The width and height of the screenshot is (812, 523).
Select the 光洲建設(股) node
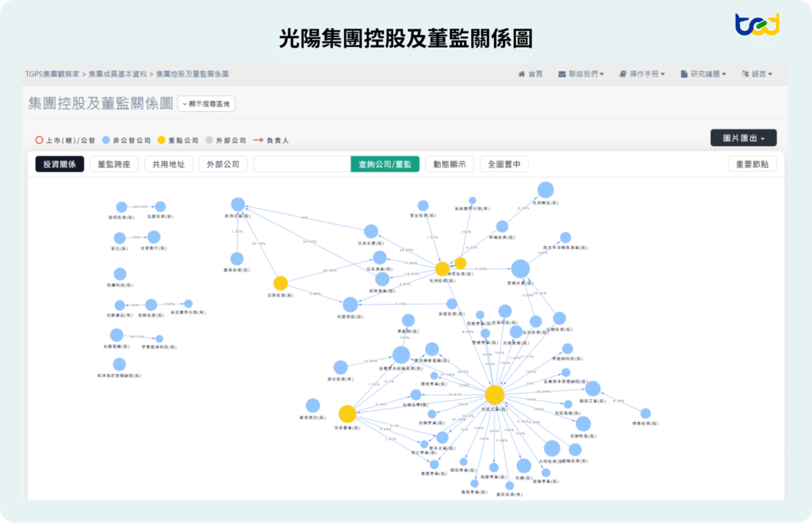coord(546,190)
